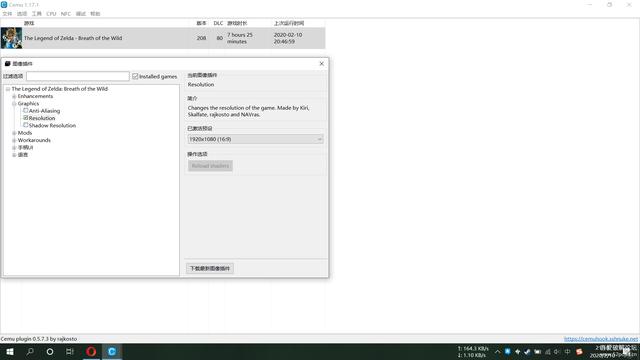The width and height of the screenshot is (640, 360).
Task: Open volume control in system tray
Action: (557, 351)
